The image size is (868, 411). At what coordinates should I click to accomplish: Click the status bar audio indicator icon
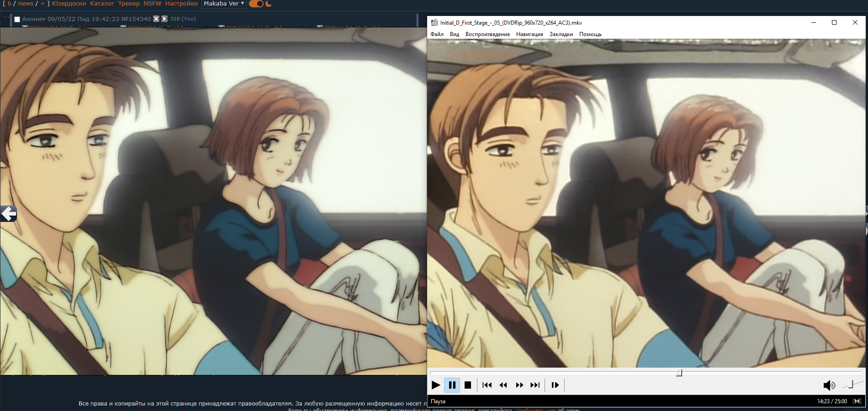(857, 401)
